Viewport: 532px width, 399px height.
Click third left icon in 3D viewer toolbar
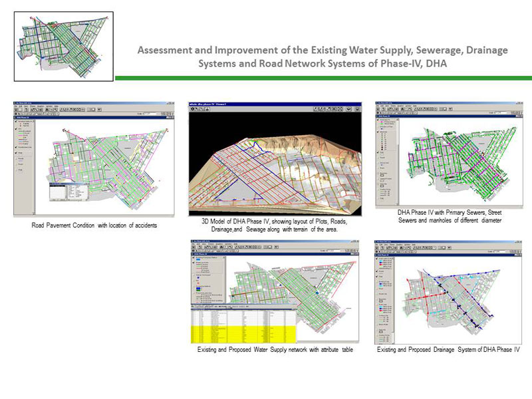(202, 109)
